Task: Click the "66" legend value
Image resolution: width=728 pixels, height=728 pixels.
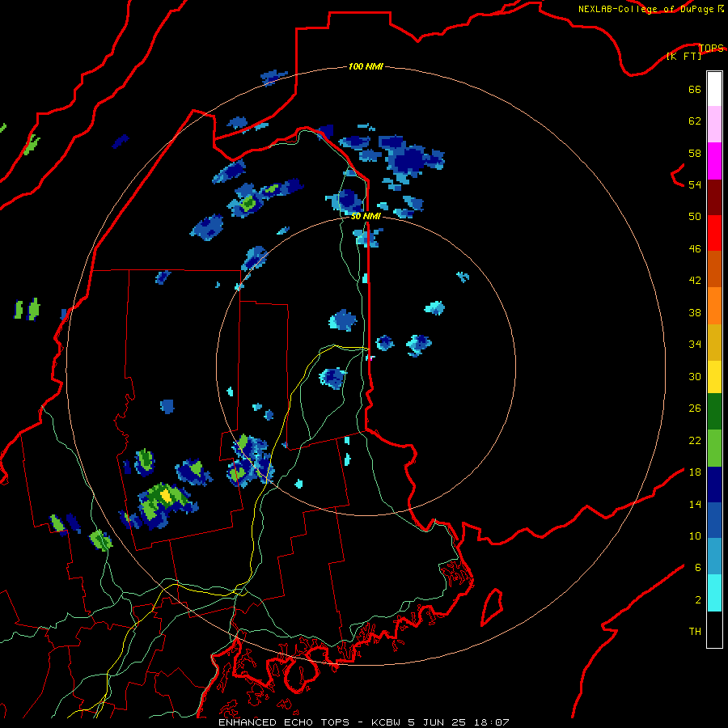Action: [695, 89]
